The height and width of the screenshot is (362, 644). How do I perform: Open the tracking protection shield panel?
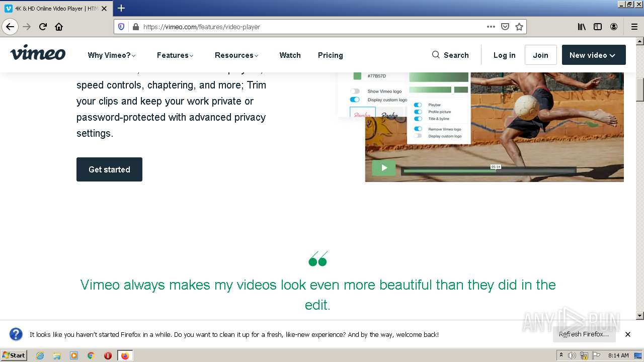(x=121, y=27)
